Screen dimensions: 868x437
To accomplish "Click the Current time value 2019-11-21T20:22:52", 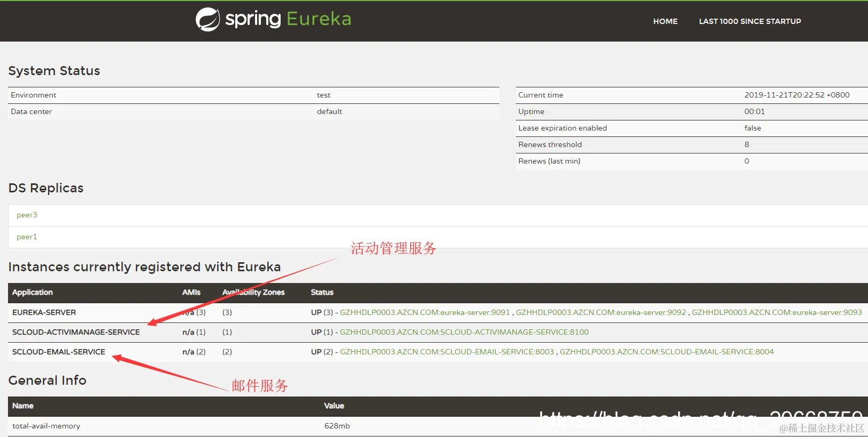I will [x=797, y=95].
